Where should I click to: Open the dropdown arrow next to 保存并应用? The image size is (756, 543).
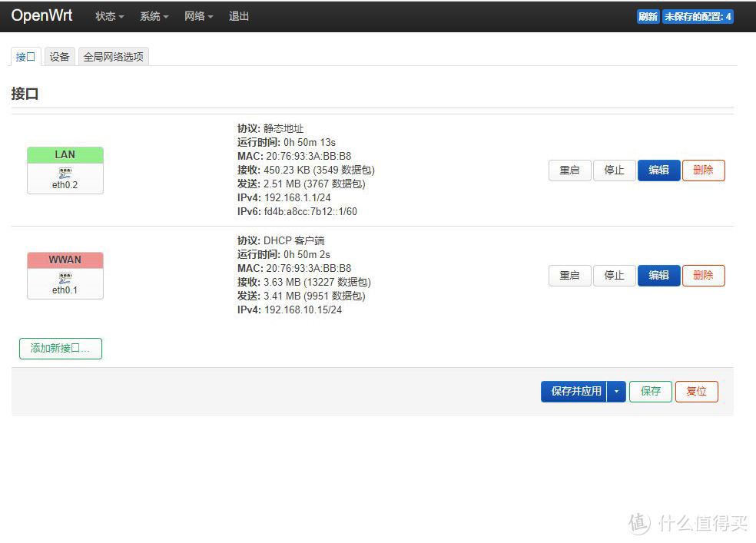[616, 391]
